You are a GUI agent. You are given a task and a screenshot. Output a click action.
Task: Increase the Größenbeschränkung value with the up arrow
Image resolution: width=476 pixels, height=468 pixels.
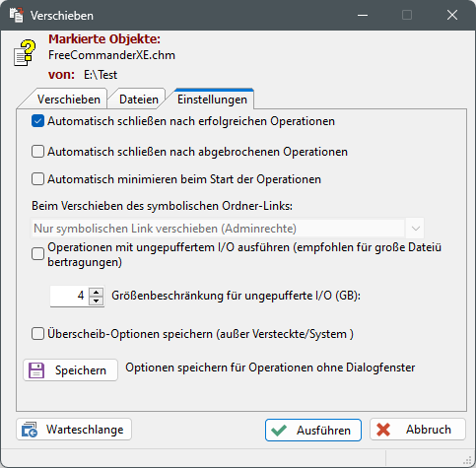pos(97,292)
